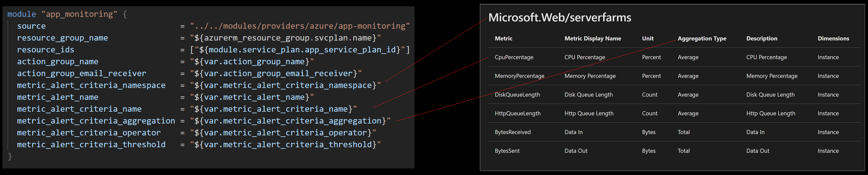Screen dimensions: 868x175
Task: Click the Disk Queue Length display name cell
Action: pos(589,95)
